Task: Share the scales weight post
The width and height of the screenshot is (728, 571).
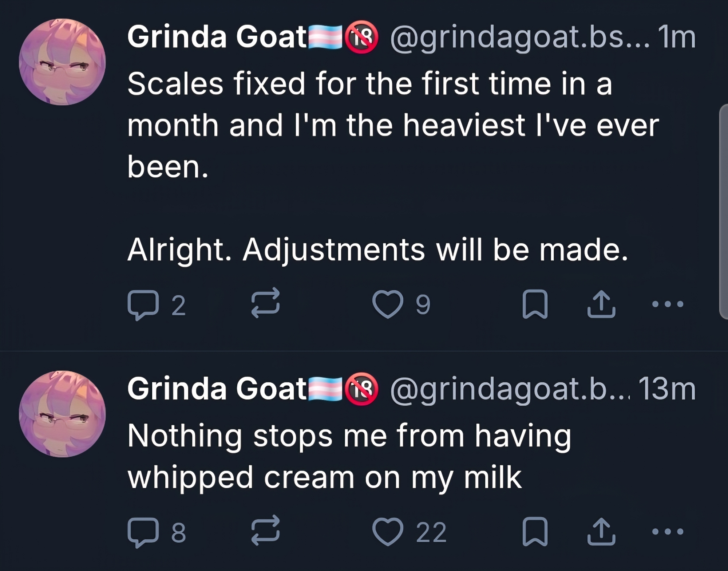Action: tap(601, 304)
